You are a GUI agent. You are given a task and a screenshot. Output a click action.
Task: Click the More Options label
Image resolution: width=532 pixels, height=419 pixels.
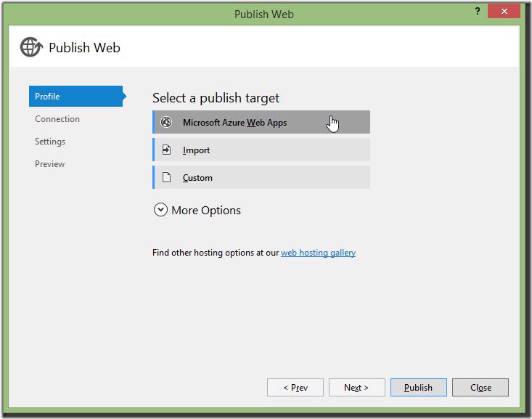point(206,210)
